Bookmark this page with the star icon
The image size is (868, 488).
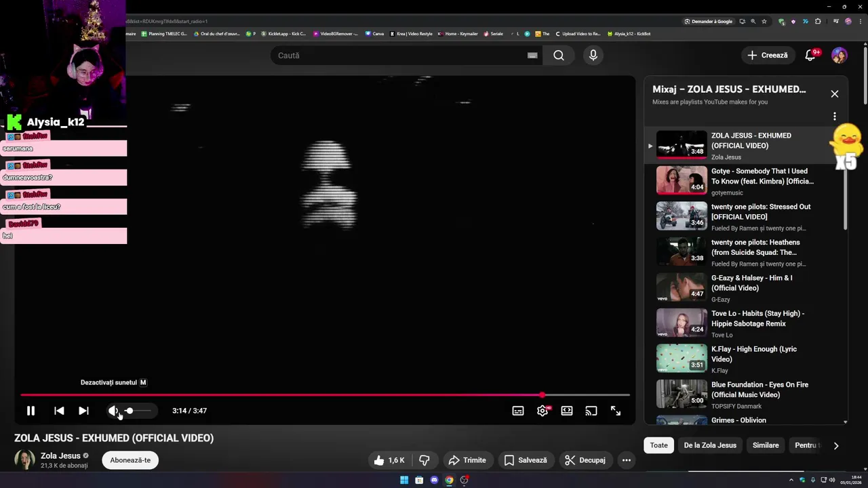pos(764,21)
